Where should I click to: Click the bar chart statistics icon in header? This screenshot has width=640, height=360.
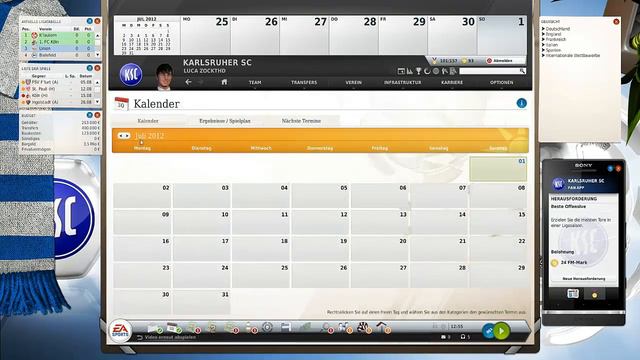pyautogui.click(x=410, y=71)
